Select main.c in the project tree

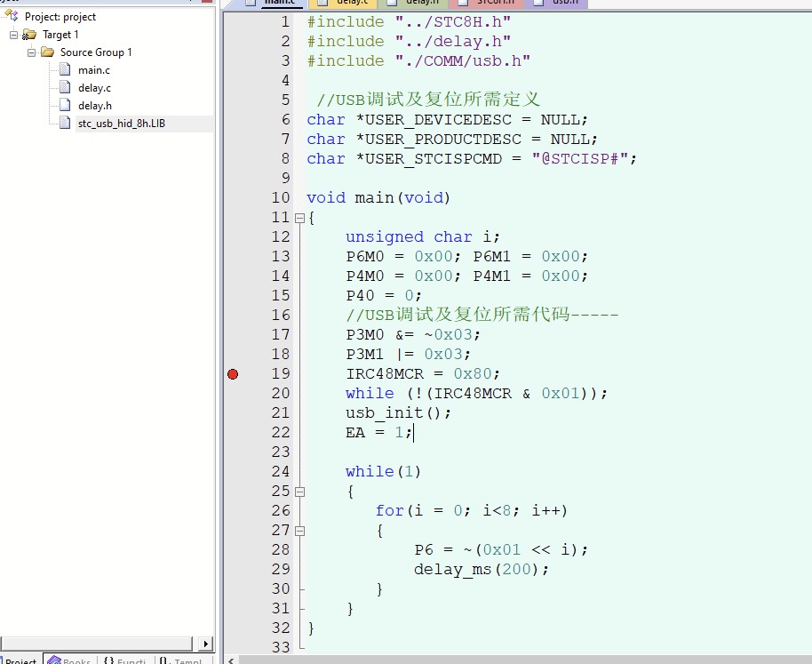(x=94, y=70)
